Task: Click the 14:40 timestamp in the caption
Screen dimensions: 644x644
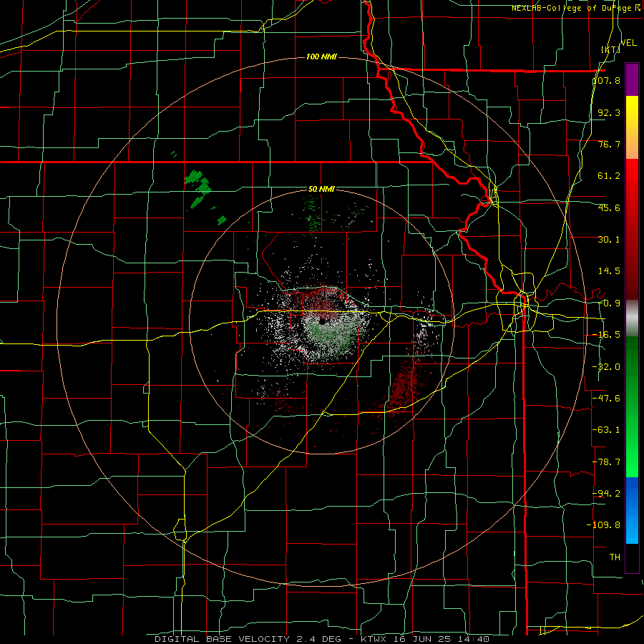Action: (x=474, y=639)
